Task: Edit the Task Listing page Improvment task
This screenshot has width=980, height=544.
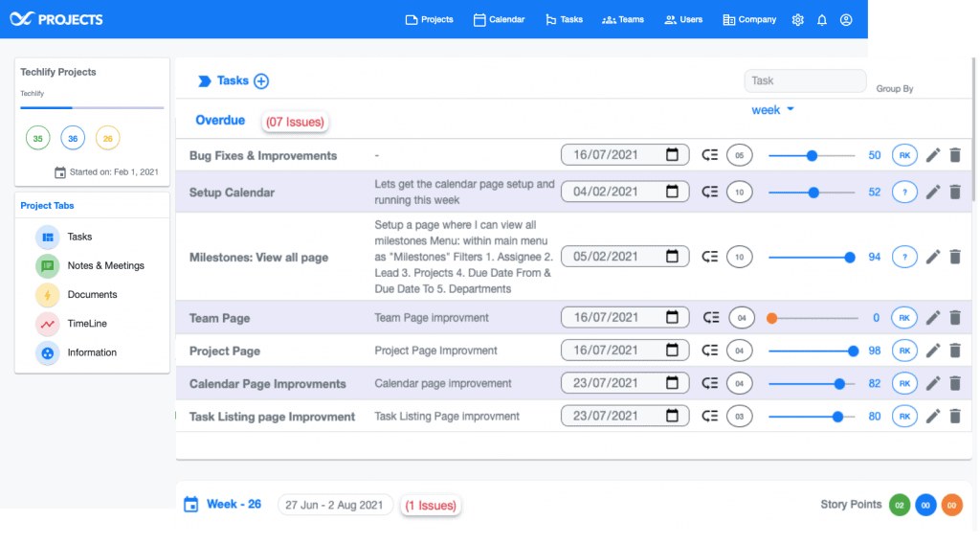Action: (x=932, y=417)
